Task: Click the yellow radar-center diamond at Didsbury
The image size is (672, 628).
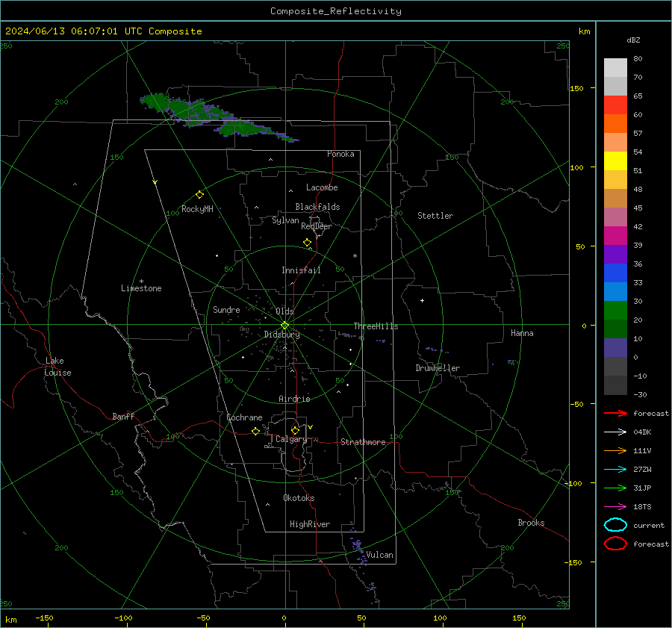Action: pyautogui.click(x=284, y=326)
